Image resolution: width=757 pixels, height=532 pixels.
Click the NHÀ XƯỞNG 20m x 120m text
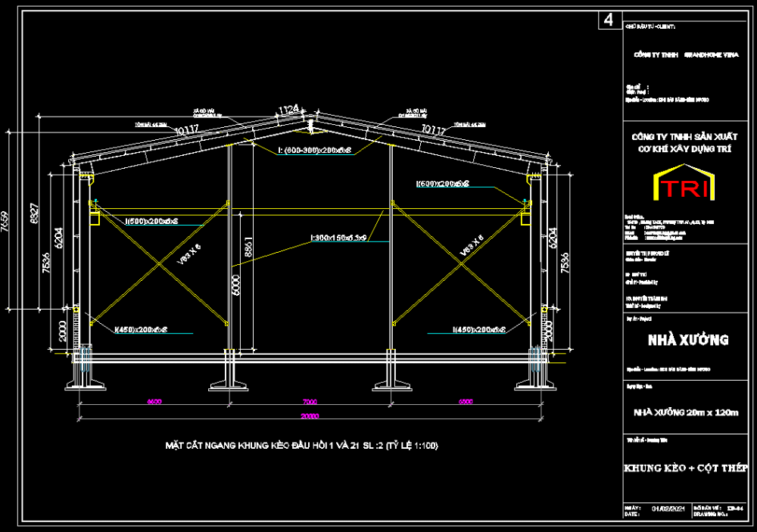pos(686,412)
